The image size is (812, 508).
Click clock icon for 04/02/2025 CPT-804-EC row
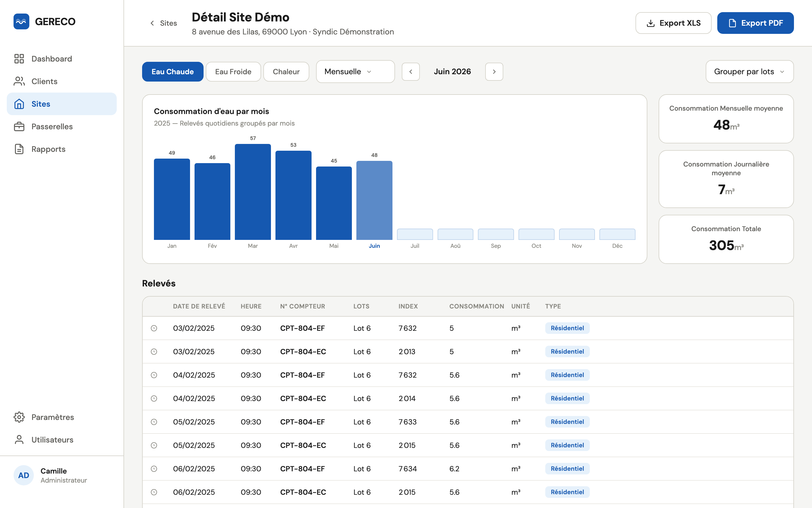pos(154,398)
